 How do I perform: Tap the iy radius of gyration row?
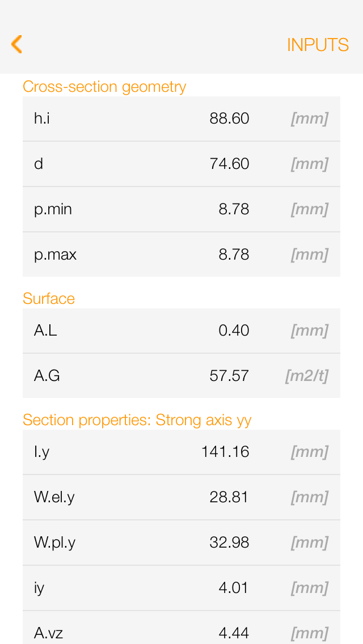181,588
